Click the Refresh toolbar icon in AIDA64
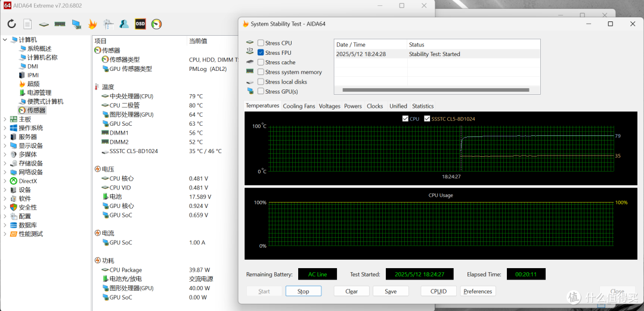Screen dimensions: 644x311 click(x=11, y=24)
